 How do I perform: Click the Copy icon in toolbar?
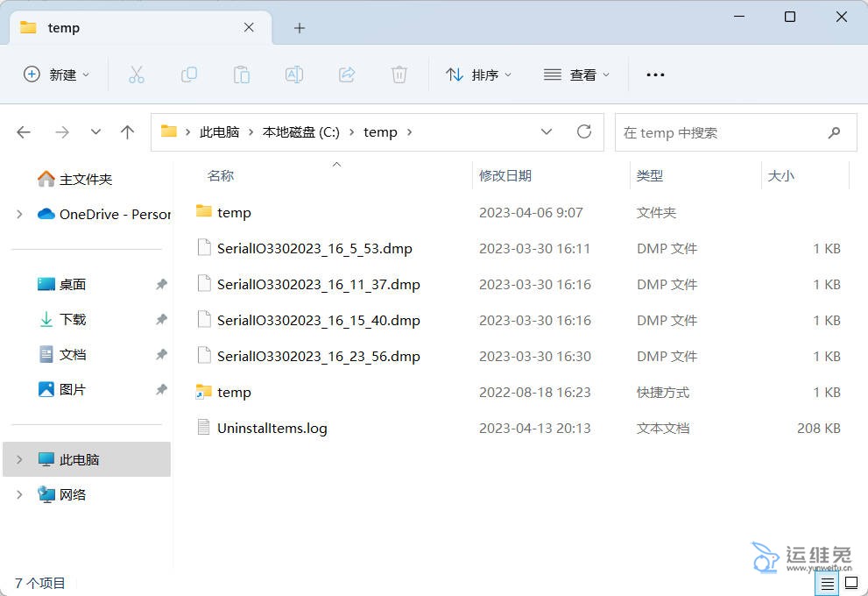tap(188, 74)
